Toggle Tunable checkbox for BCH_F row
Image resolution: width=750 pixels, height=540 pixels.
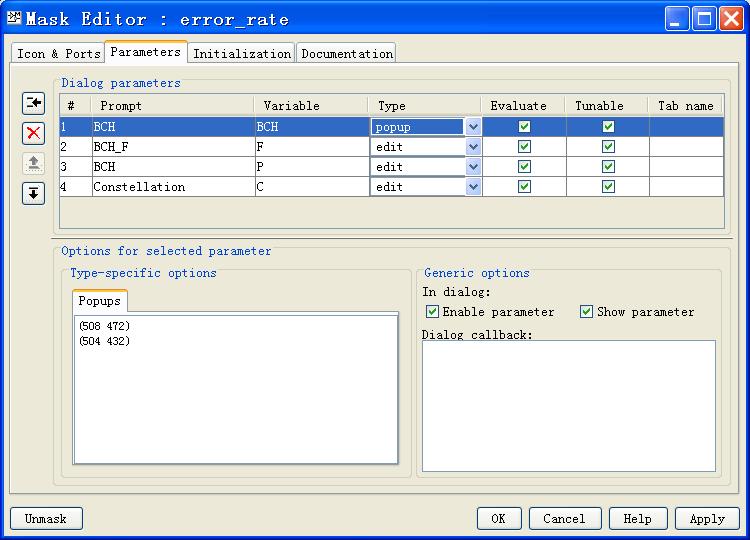608,147
